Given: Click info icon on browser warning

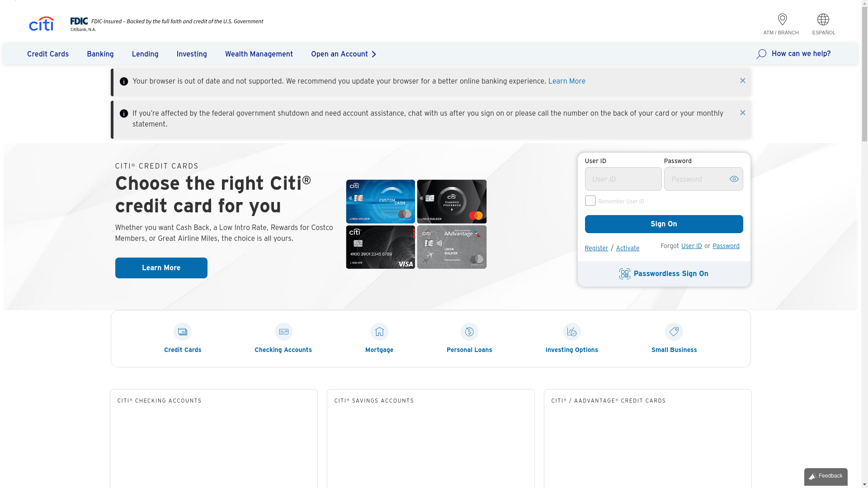Looking at the screenshot, I should [x=124, y=81].
